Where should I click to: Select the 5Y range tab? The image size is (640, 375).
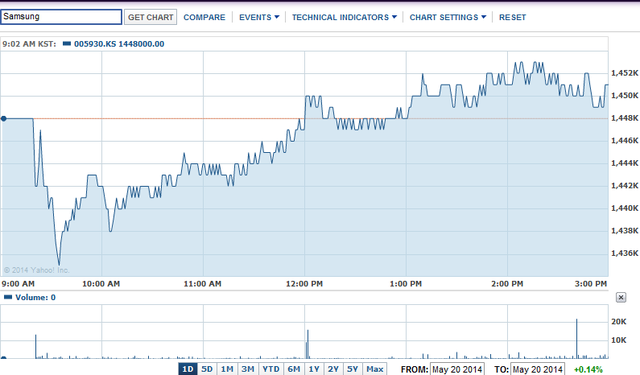click(x=353, y=369)
